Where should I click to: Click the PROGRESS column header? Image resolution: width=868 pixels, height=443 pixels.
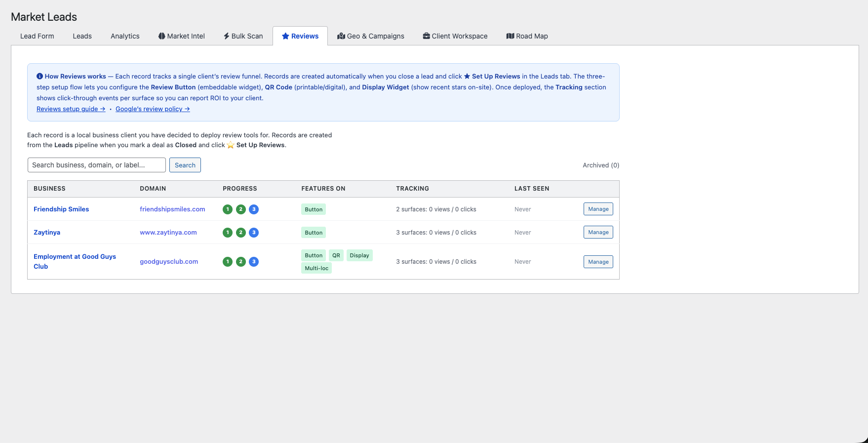(240, 189)
